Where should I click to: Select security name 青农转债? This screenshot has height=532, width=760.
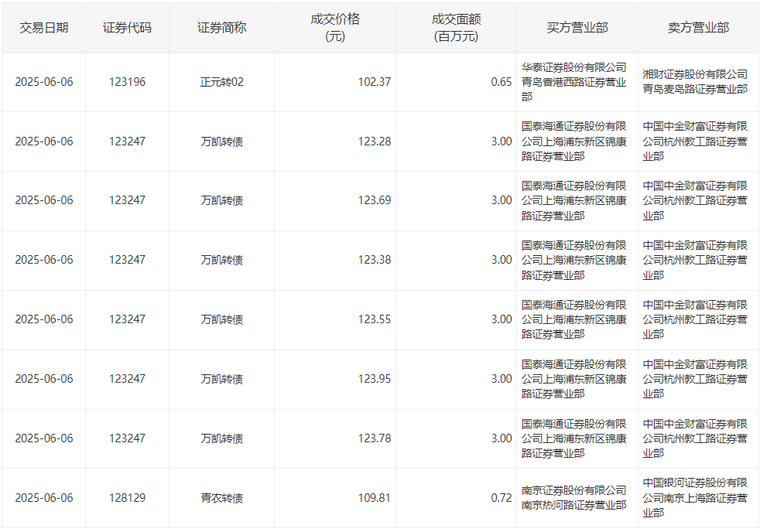click(221, 498)
